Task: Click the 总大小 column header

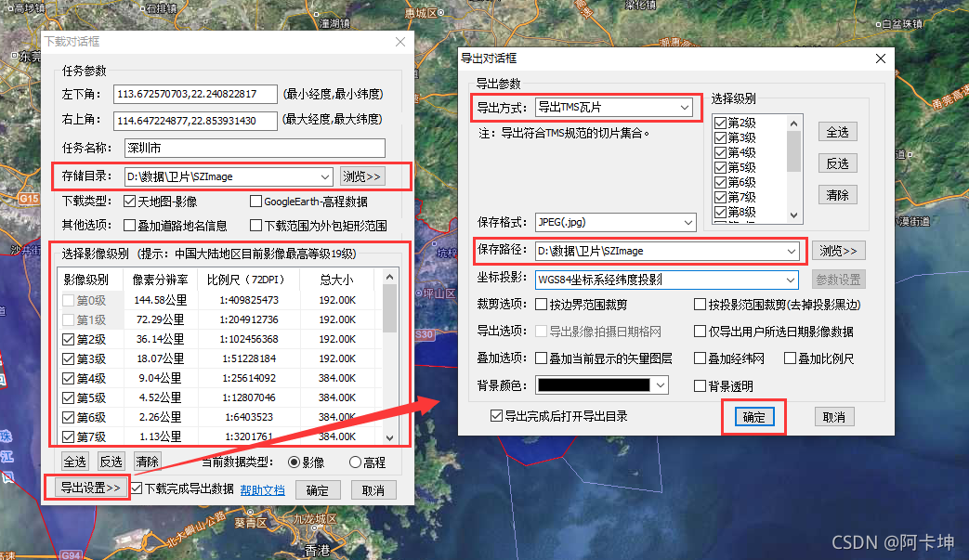Action: pyautogui.click(x=337, y=280)
